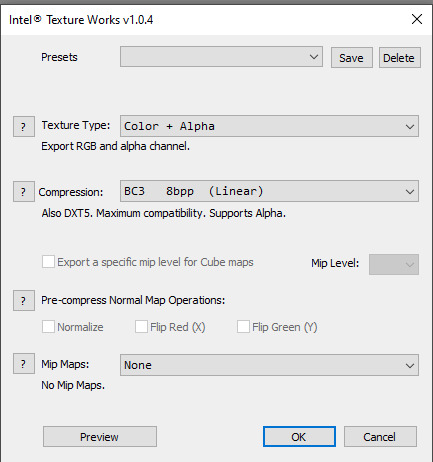The image size is (433, 462).
Task: Click the dialog title bar text
Action: click(x=81, y=20)
